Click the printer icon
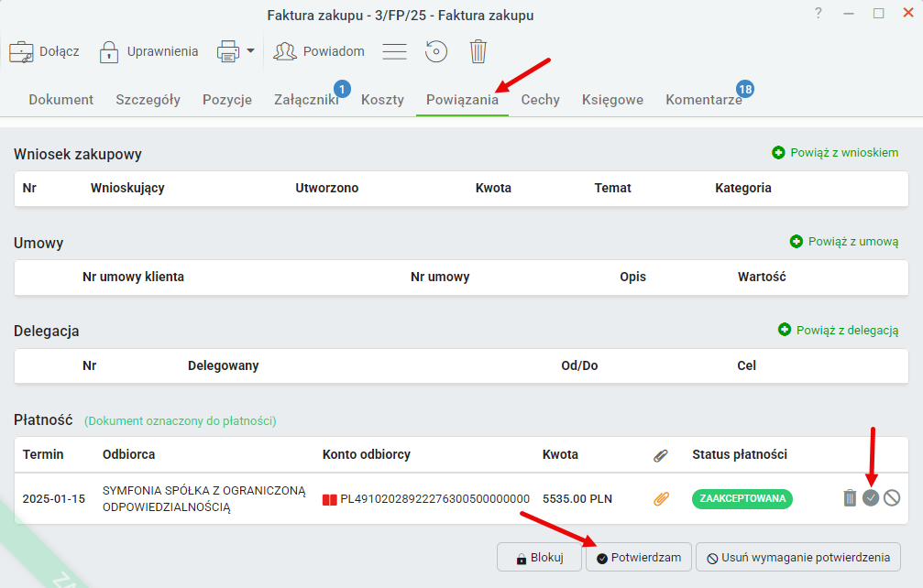The height and width of the screenshot is (588, 923). (x=228, y=51)
